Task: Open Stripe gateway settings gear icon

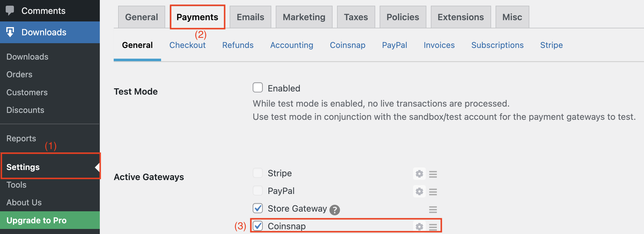Action: [419, 174]
